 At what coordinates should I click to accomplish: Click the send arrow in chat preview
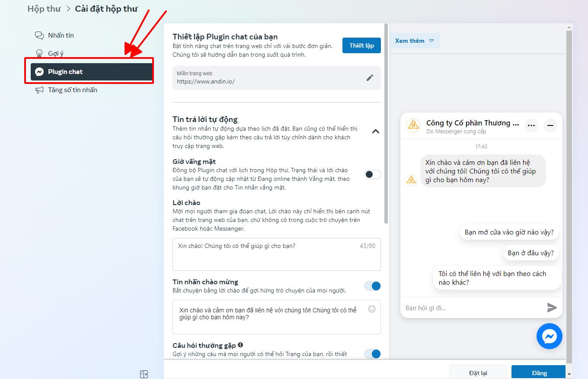[x=552, y=308]
